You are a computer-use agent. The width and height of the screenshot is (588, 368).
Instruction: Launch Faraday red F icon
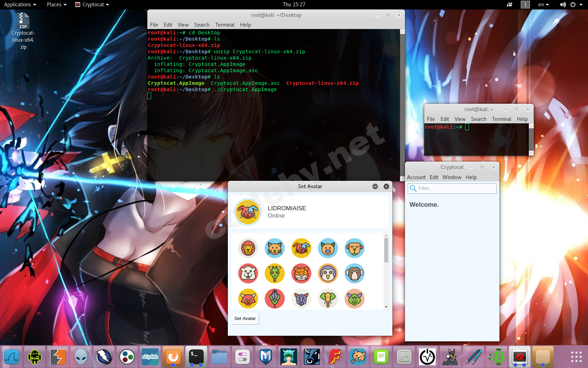click(335, 357)
